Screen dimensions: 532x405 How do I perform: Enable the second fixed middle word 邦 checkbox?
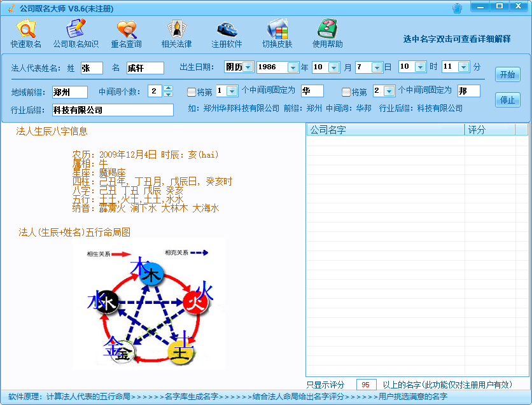tap(346, 92)
